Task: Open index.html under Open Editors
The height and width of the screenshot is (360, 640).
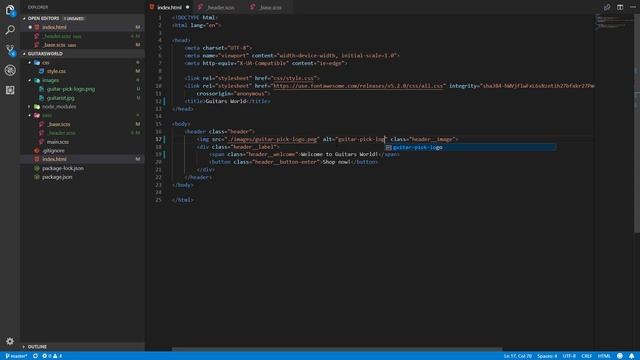Action: tap(54, 27)
